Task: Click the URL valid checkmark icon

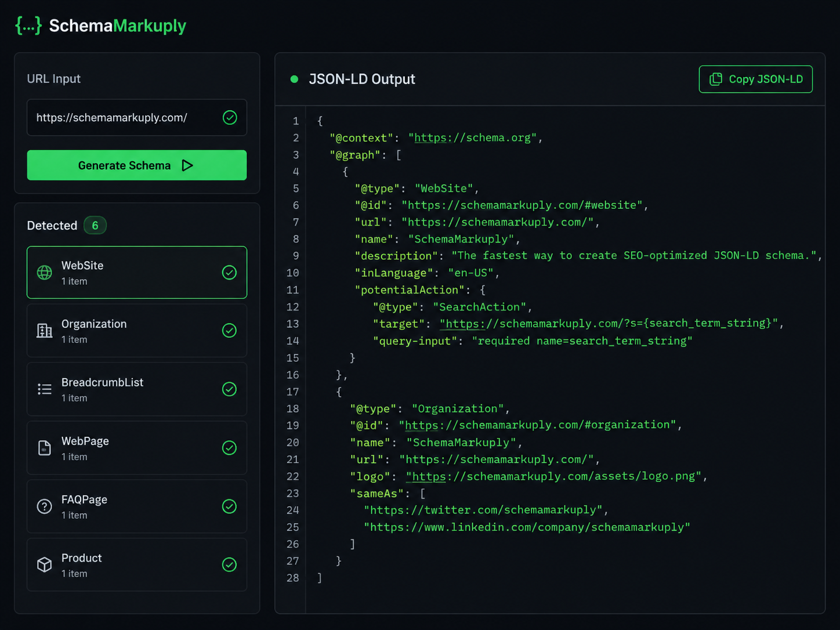Action: pos(230,118)
